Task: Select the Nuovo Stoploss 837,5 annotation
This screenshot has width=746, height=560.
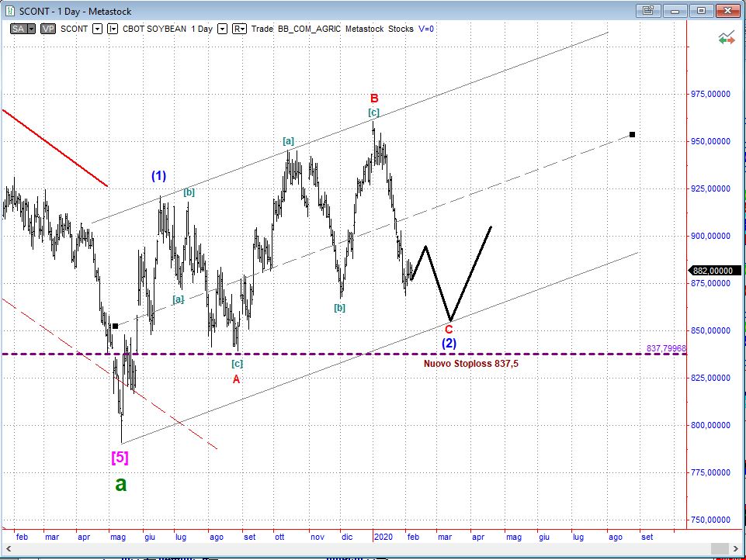Action: click(471, 364)
